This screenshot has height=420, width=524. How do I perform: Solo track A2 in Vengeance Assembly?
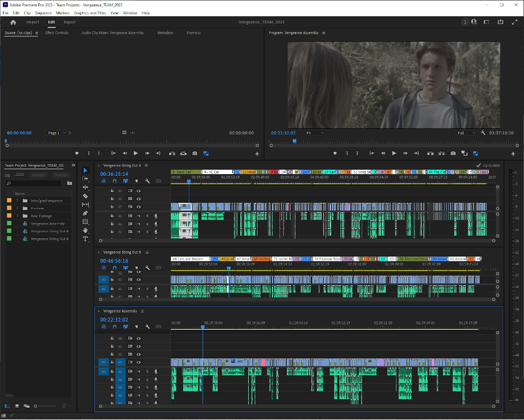[147, 380]
